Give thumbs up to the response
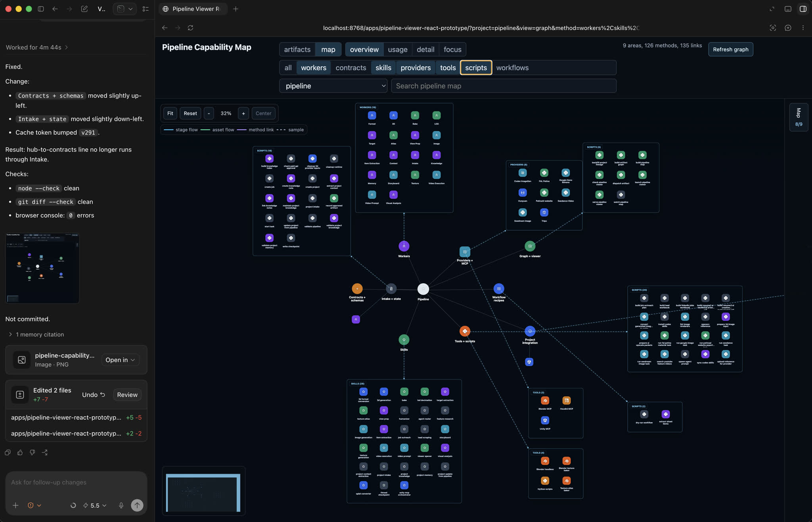 [20, 453]
